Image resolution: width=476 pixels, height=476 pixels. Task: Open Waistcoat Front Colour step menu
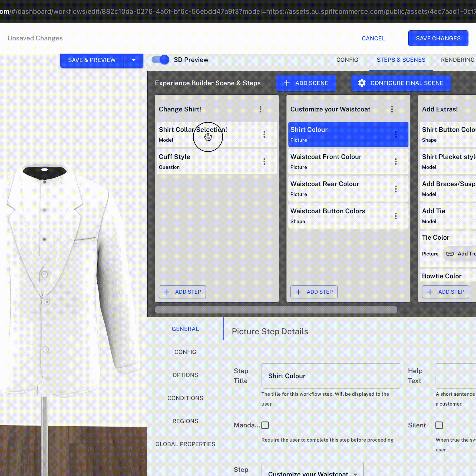click(396, 162)
